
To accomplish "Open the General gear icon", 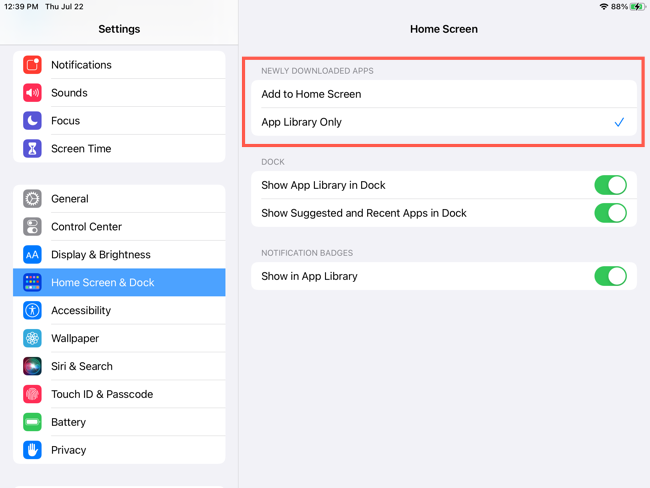I will click(32, 199).
